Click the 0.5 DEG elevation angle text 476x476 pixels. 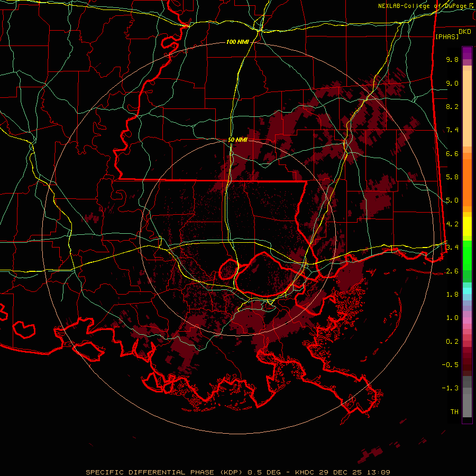coord(265,472)
